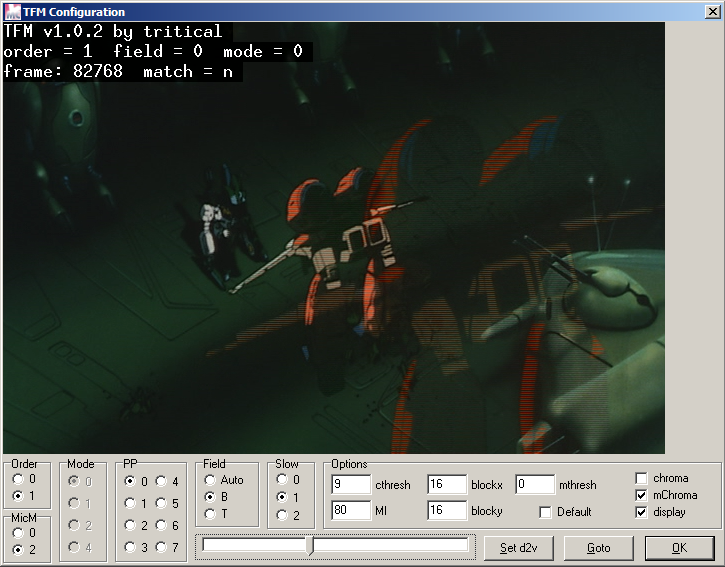Click the MI input field
725x567 pixels.
click(x=351, y=510)
